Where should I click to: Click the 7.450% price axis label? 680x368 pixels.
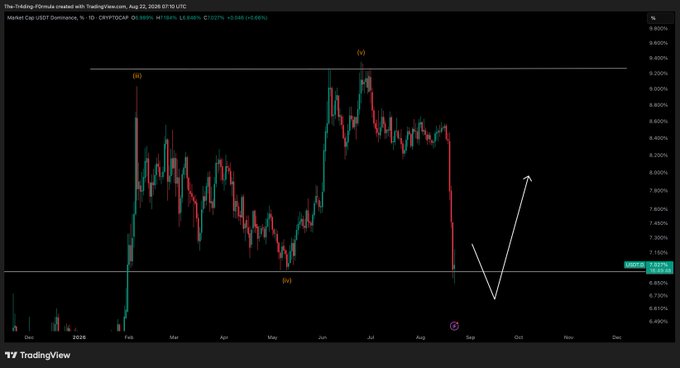click(658, 223)
